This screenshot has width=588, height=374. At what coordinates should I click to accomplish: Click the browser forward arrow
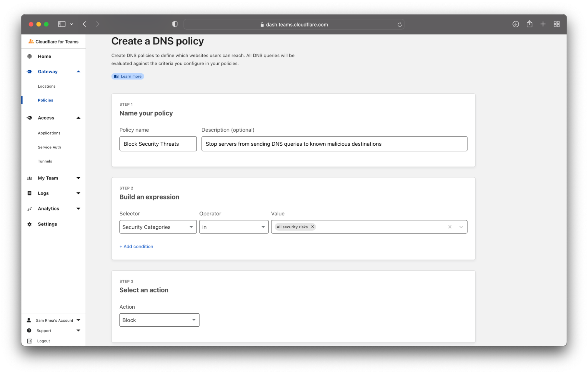point(98,24)
